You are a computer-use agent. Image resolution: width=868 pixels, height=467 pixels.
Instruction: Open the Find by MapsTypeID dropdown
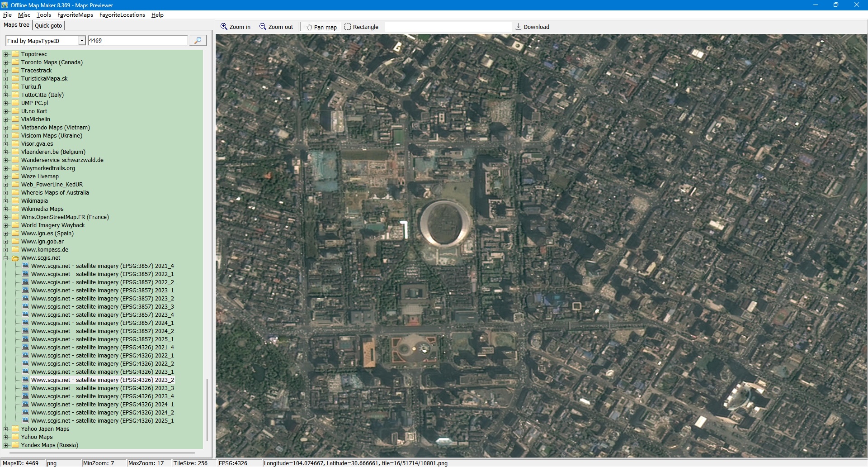82,41
